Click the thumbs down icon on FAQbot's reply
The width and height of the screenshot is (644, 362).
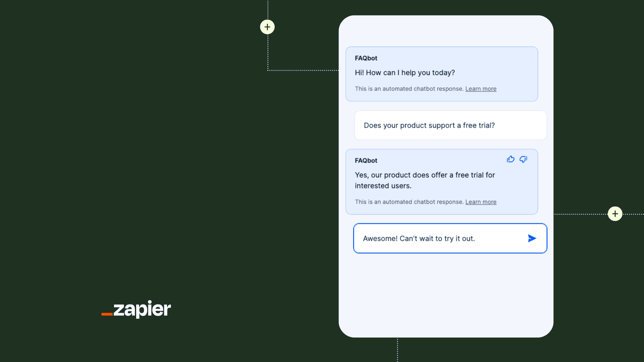(x=523, y=159)
